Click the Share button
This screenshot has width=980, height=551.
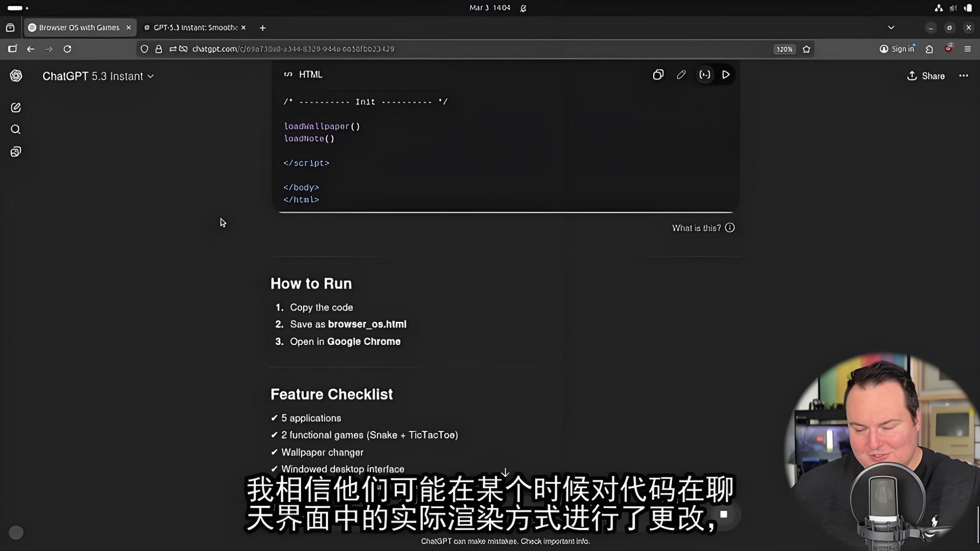[925, 76]
